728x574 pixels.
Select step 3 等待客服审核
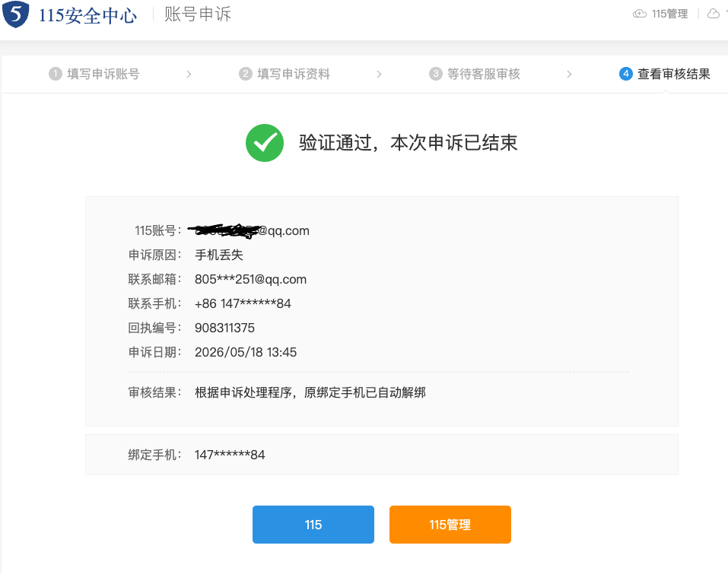click(x=475, y=74)
